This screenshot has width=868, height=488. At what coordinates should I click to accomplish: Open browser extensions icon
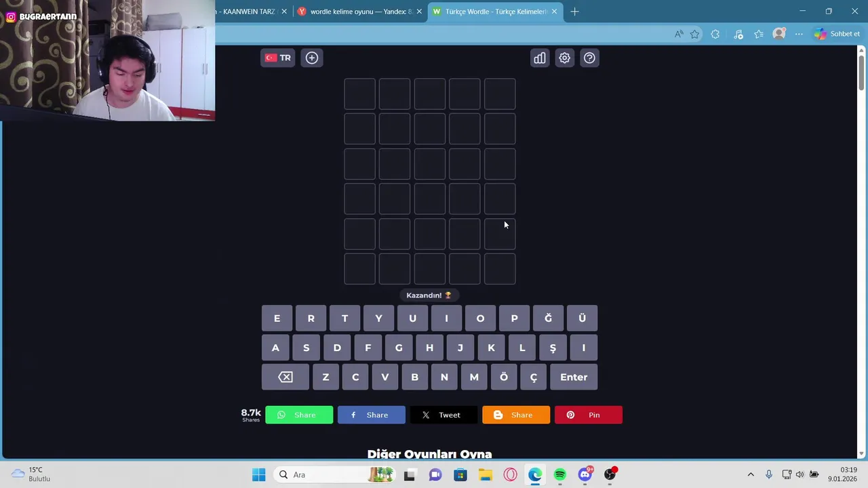715,34
